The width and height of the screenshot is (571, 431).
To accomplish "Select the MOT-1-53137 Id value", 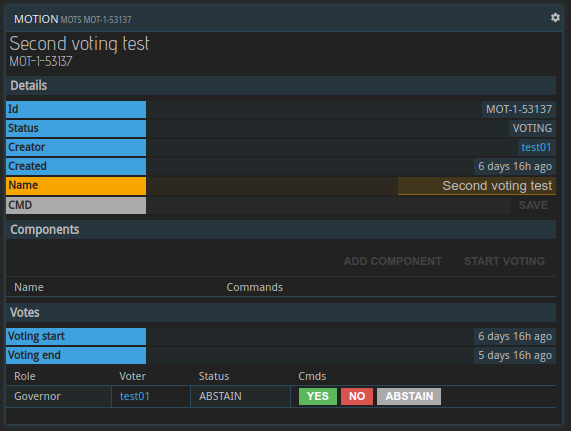I will (x=519, y=109).
